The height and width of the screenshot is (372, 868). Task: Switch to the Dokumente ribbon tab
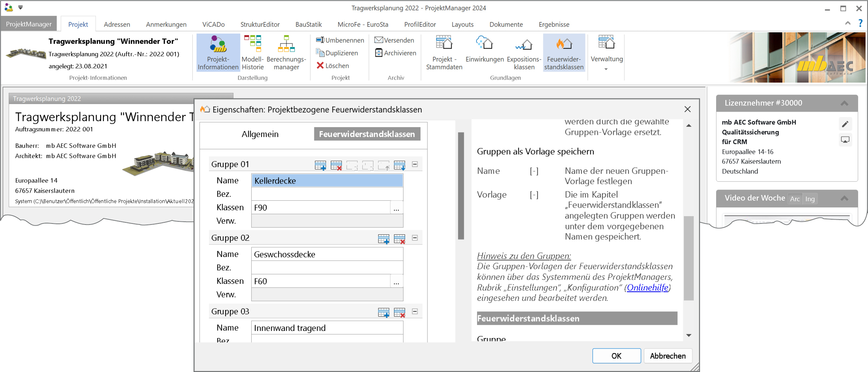coord(506,24)
